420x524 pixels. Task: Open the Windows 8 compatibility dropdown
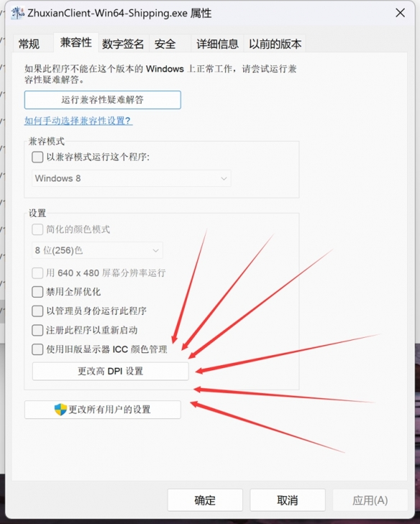(x=132, y=178)
